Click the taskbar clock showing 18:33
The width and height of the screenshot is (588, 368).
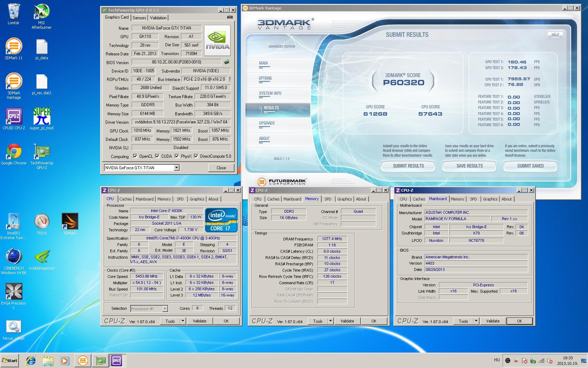pyautogui.click(x=567, y=361)
